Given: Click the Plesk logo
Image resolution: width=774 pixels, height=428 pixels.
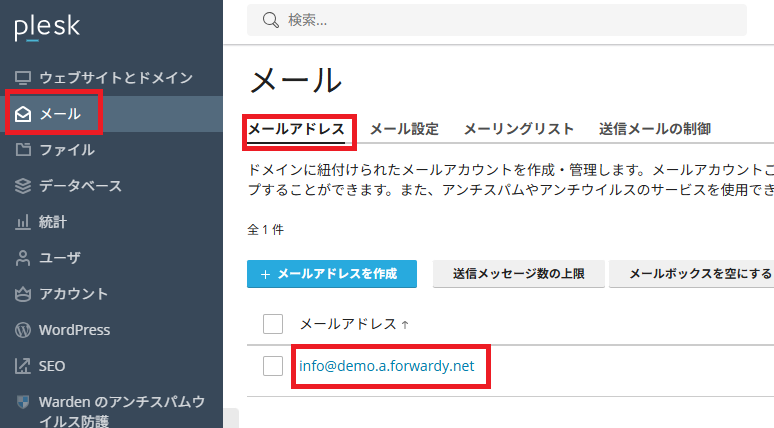Looking at the screenshot, I should pyautogui.click(x=45, y=27).
